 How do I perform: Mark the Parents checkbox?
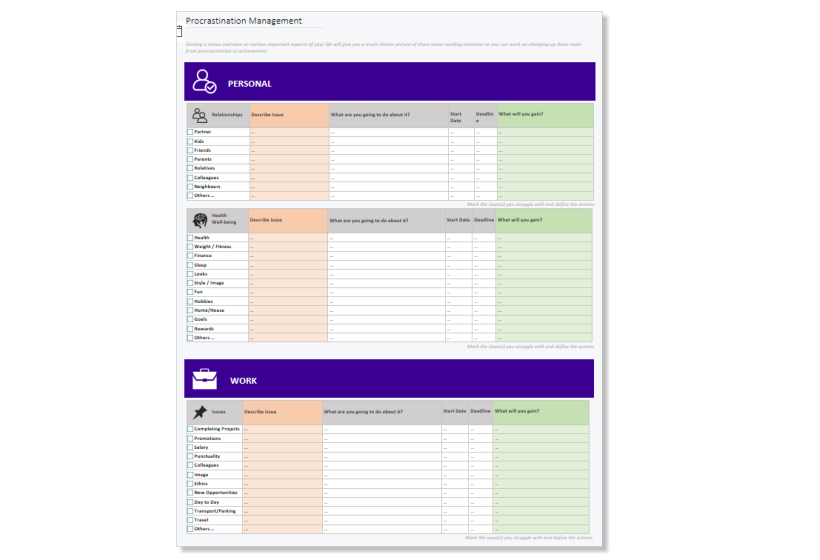tap(190, 159)
